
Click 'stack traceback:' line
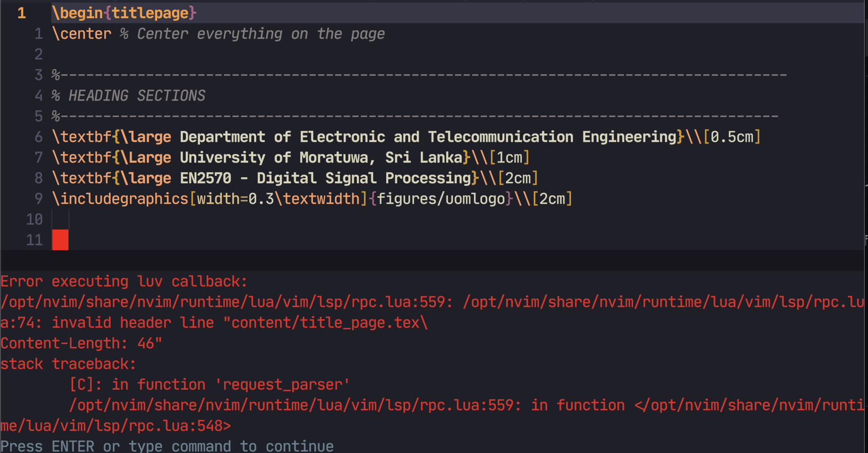[x=68, y=364]
